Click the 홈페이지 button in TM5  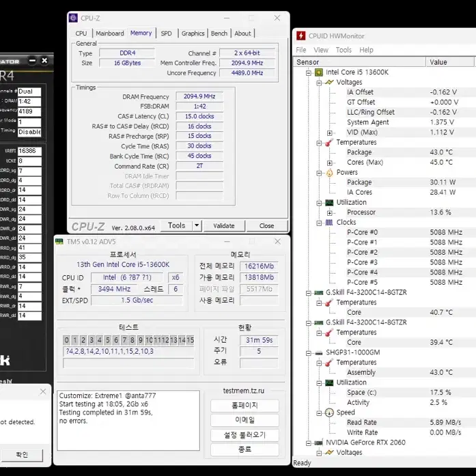coord(244,406)
